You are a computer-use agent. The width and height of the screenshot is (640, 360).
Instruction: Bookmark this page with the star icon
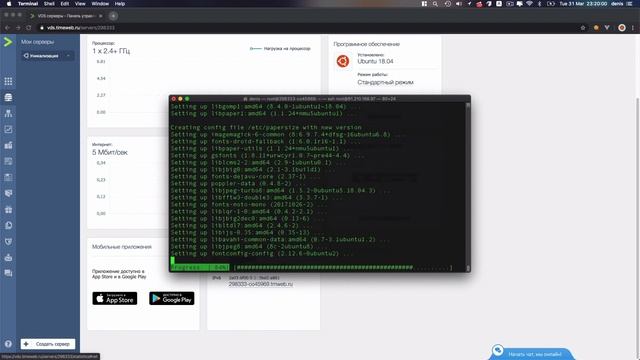(583, 28)
